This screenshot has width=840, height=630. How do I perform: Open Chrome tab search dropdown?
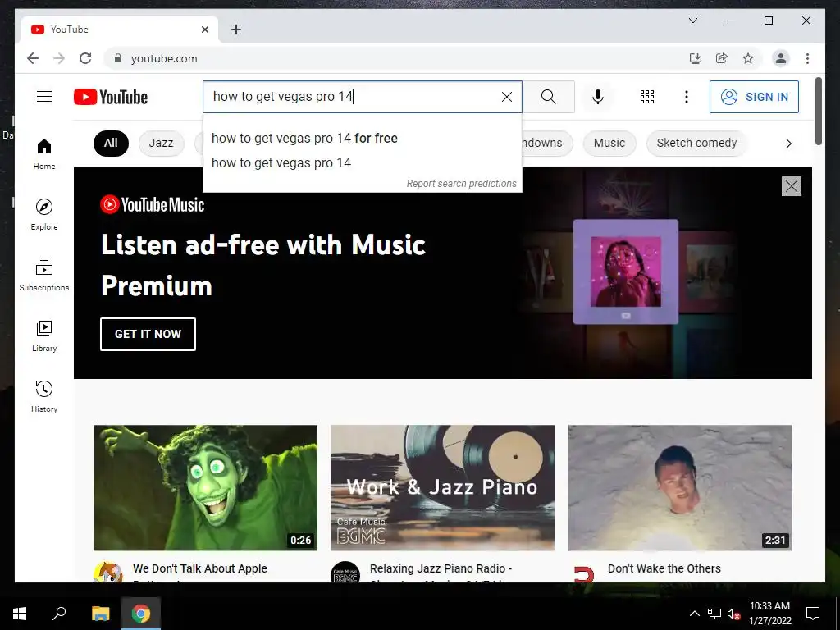pos(692,21)
